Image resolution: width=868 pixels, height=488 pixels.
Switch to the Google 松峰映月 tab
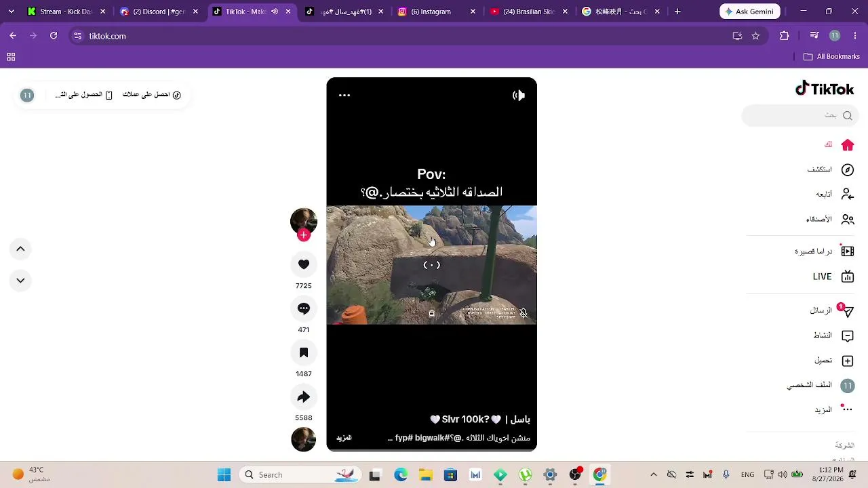pos(621,12)
